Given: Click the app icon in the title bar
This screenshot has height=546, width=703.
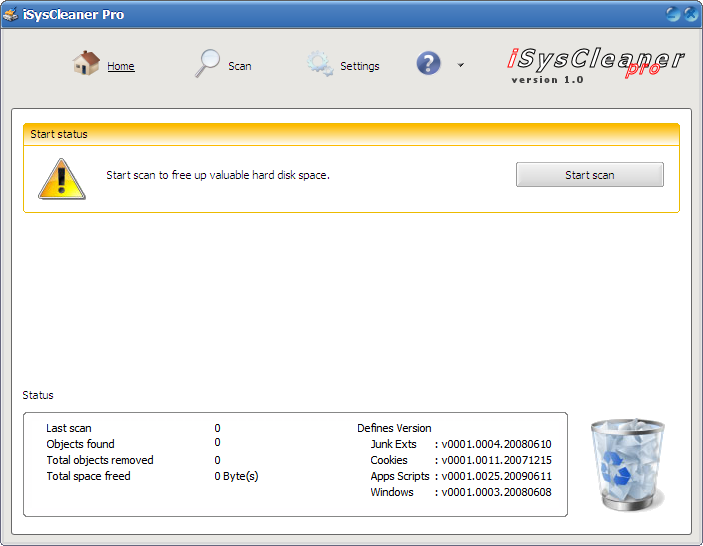Looking at the screenshot, I should tap(11, 15).
